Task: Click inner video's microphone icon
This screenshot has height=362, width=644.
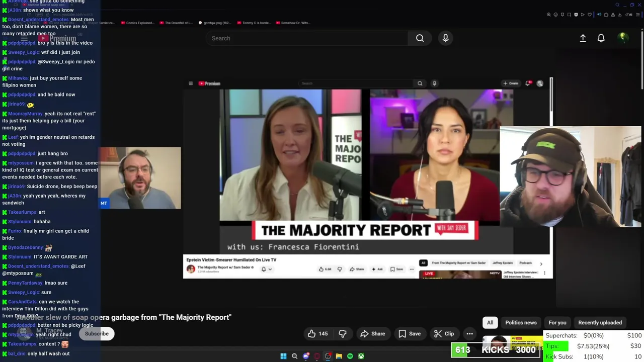Action: [434, 83]
